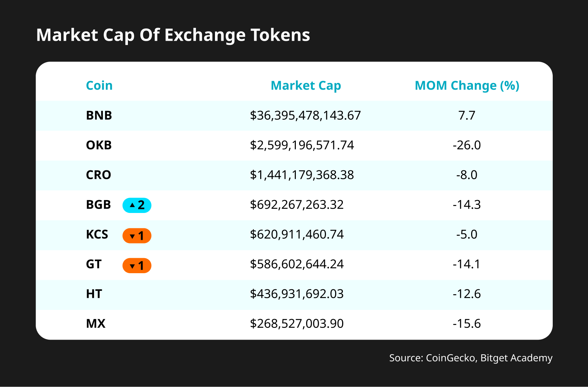The height and width of the screenshot is (387, 588).
Task: Click the KCS coin label
Action: point(97,235)
